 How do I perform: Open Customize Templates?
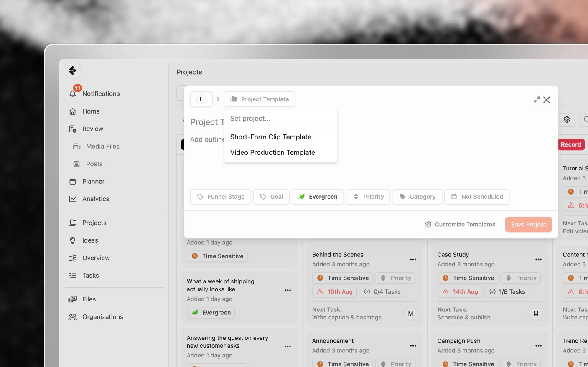click(x=460, y=225)
